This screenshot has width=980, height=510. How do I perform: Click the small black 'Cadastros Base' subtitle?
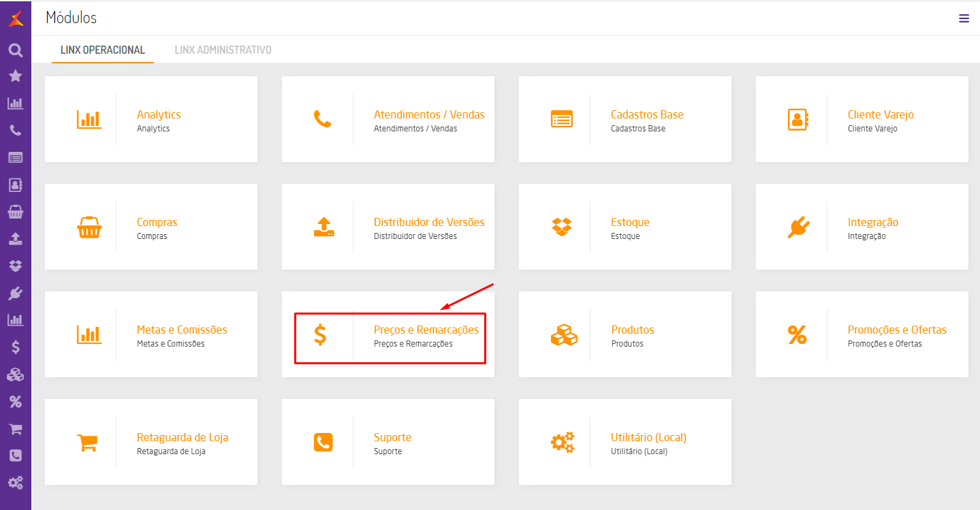pyautogui.click(x=638, y=129)
